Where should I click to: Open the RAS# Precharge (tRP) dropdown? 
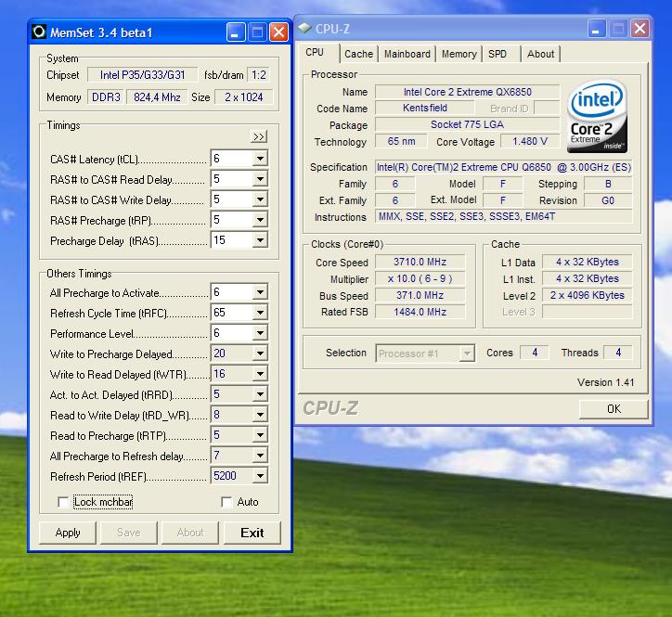260,220
